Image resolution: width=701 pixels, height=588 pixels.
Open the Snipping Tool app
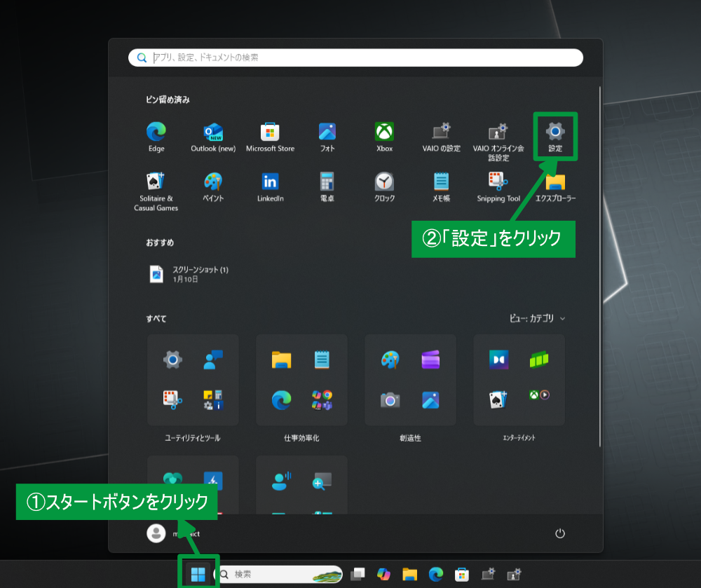pos(498,182)
